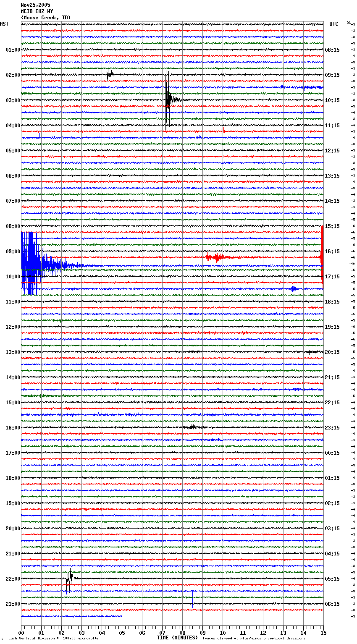This screenshot has height=644, width=357.
Task: Click the date label Nov25,2005
Action: tap(35, 5)
